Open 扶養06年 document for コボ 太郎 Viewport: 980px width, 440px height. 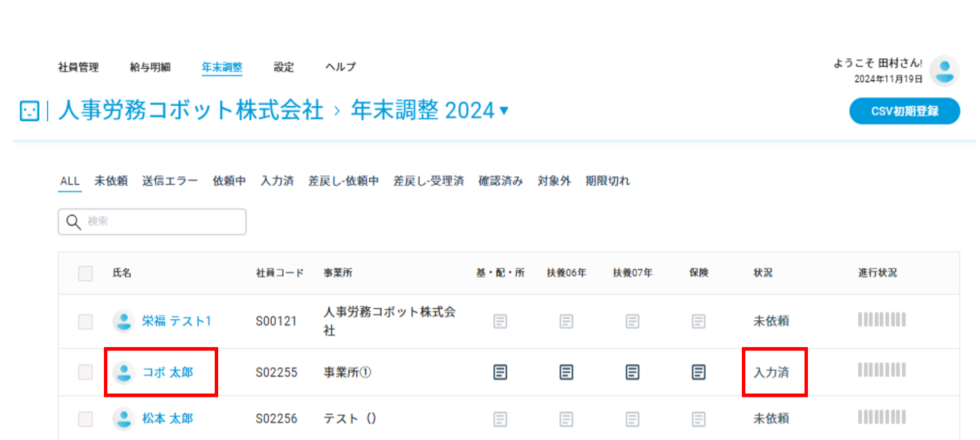tap(566, 373)
